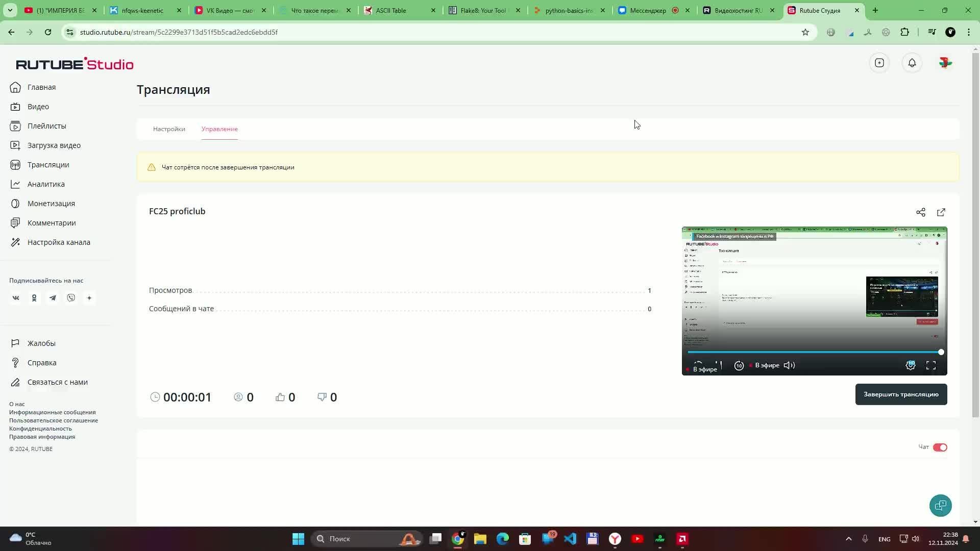Switch to the Настройки tab
980x551 pixels.
coord(169,129)
